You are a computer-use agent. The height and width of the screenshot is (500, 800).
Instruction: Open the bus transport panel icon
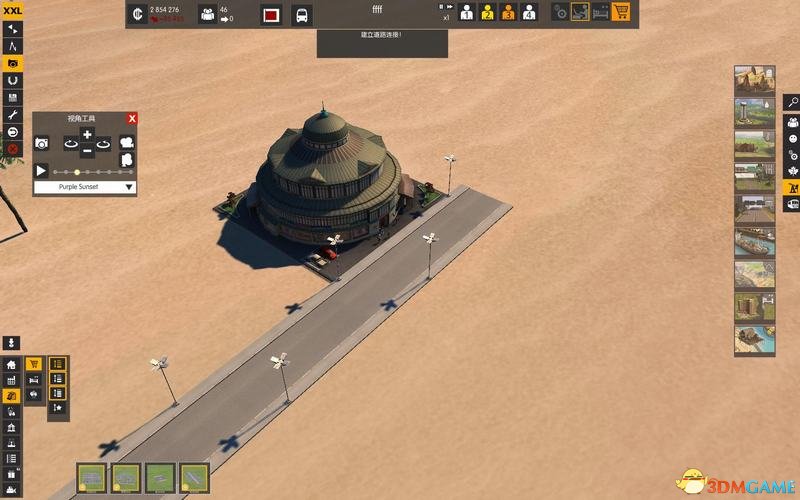pyautogui.click(x=302, y=15)
